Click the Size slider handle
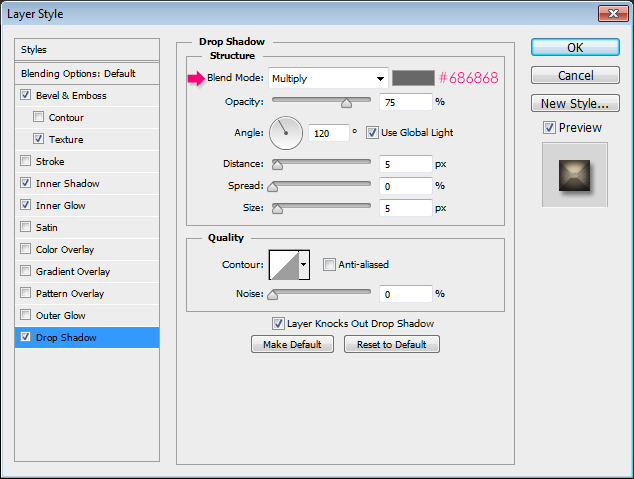 coord(277,209)
